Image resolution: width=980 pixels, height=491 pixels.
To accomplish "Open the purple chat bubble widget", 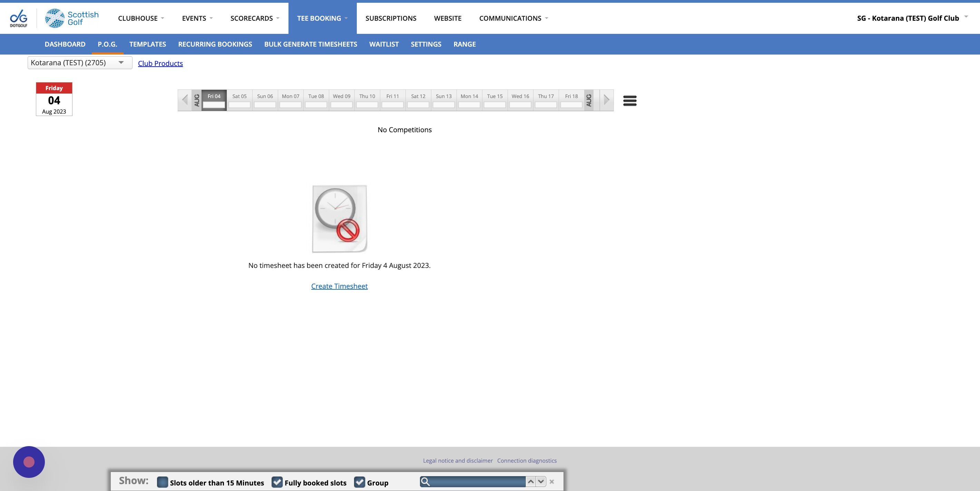I will pyautogui.click(x=29, y=462).
